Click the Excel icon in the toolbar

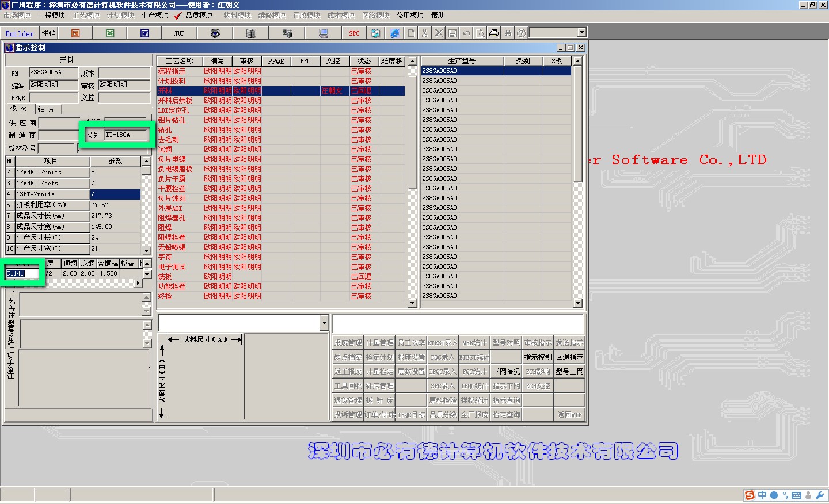[110, 33]
